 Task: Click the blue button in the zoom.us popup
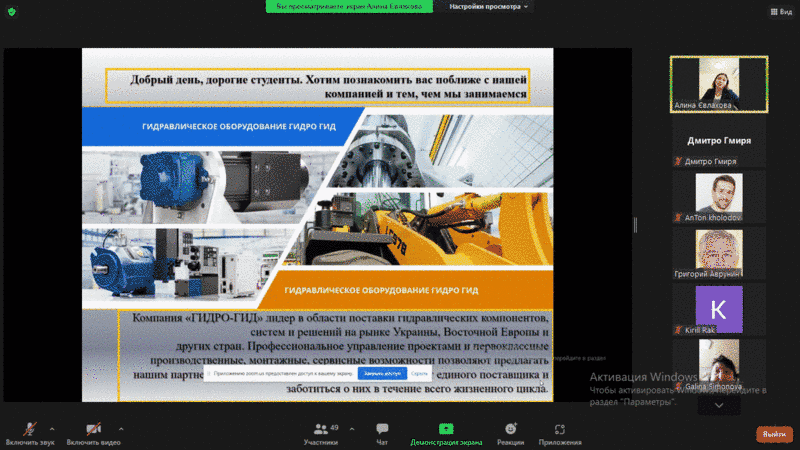(x=382, y=373)
